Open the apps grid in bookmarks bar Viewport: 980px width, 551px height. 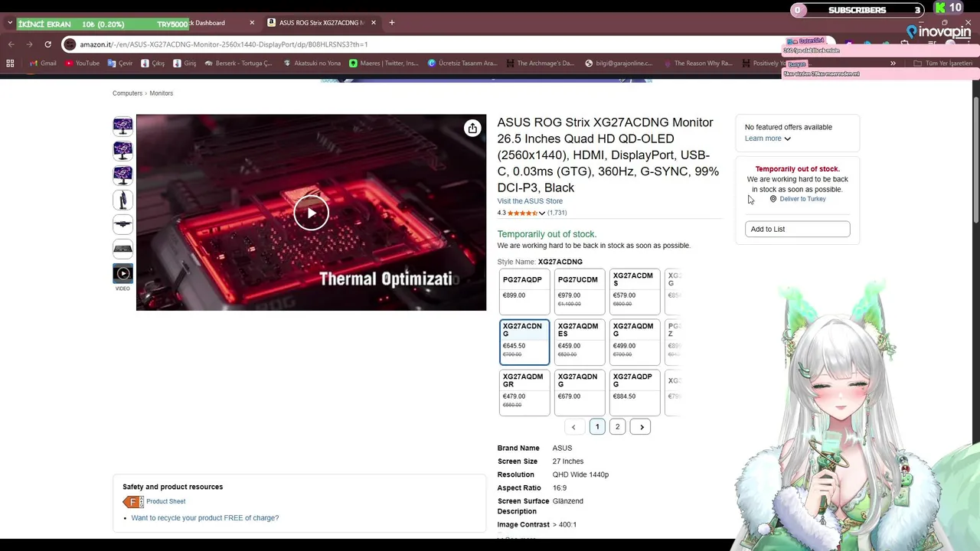pyautogui.click(x=10, y=64)
